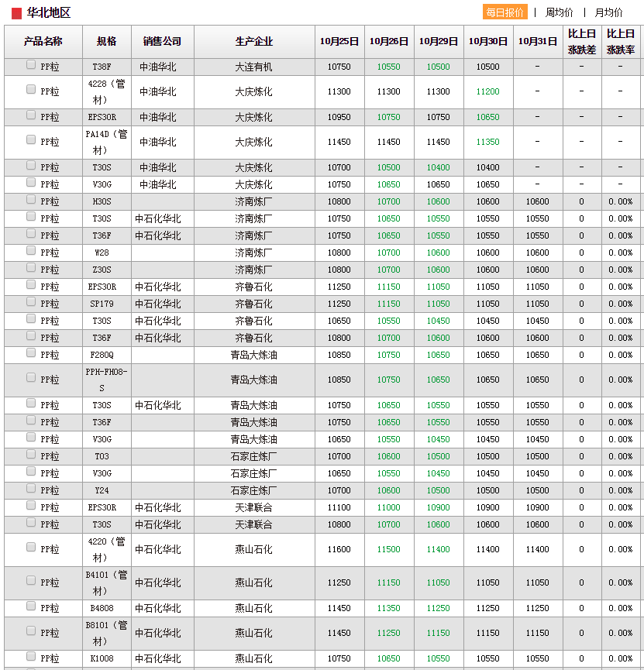Click the 11350 price in PA14D row

point(488,142)
